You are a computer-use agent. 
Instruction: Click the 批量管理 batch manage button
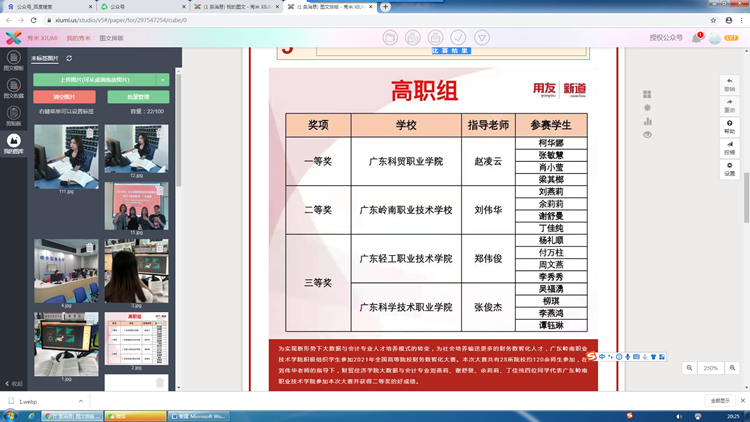point(138,97)
